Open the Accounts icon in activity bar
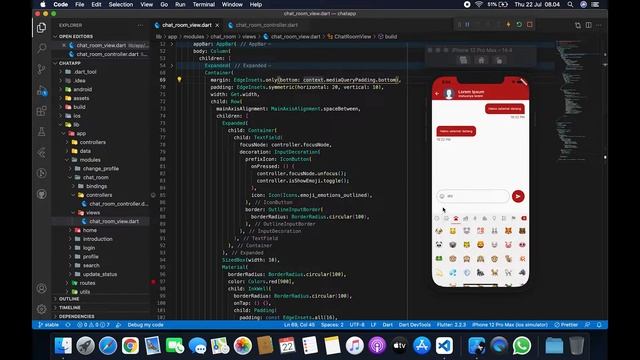 pos(41,288)
